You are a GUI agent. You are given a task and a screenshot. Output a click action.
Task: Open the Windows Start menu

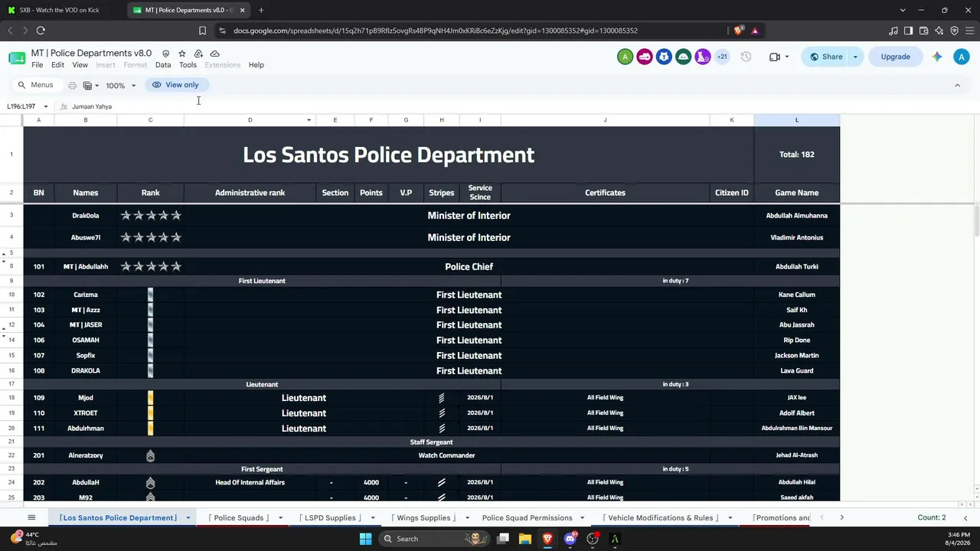366,539
